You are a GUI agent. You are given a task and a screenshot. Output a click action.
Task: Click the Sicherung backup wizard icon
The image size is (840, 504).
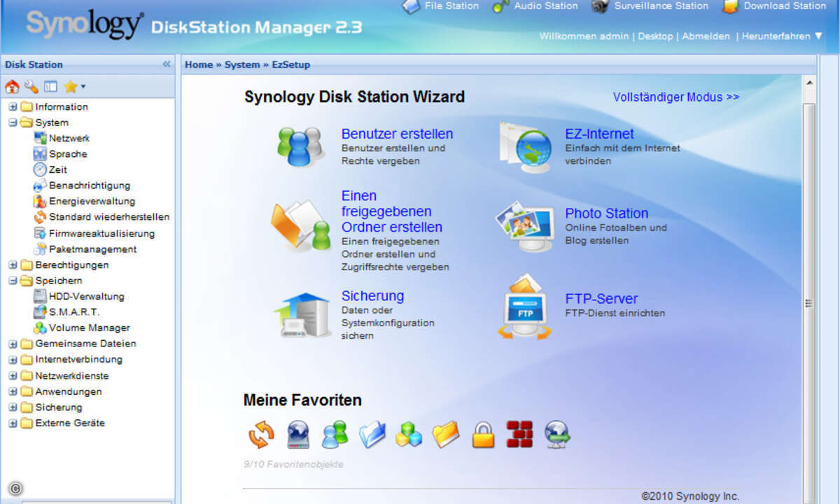(x=303, y=315)
